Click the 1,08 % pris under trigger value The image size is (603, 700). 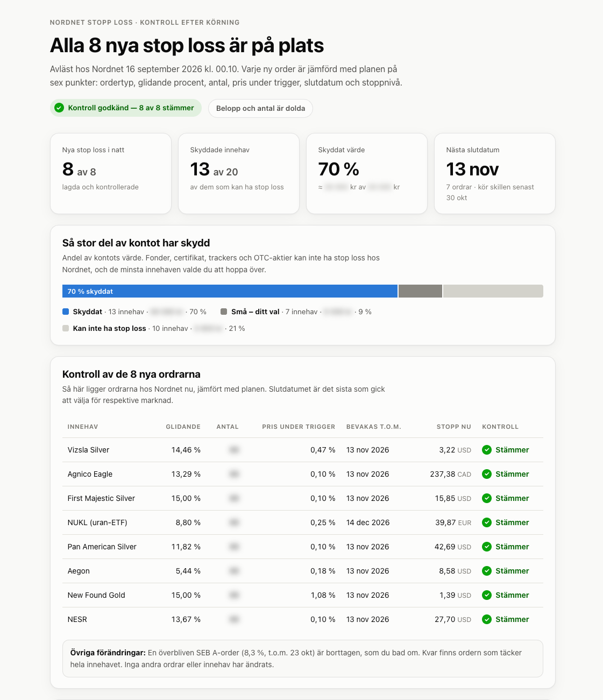[323, 595]
